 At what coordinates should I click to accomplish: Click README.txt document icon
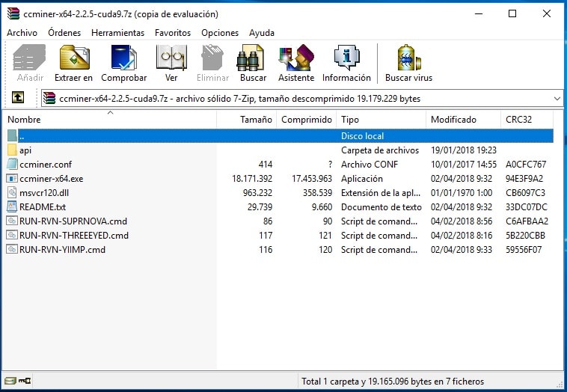pyautogui.click(x=12, y=207)
